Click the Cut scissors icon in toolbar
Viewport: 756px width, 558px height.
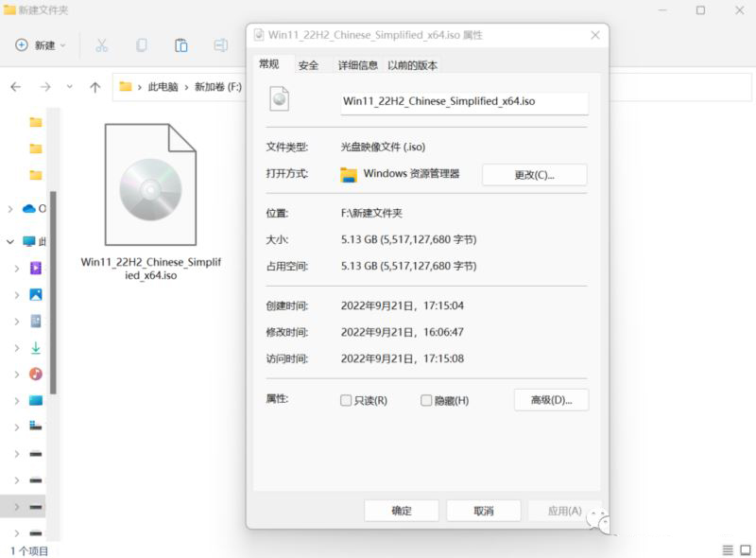pyautogui.click(x=102, y=45)
